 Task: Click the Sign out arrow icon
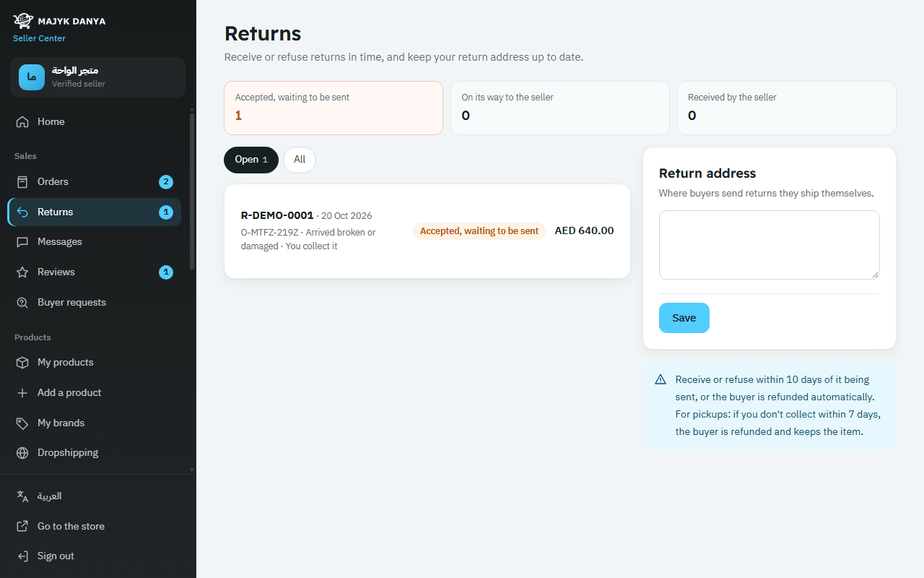click(22, 556)
